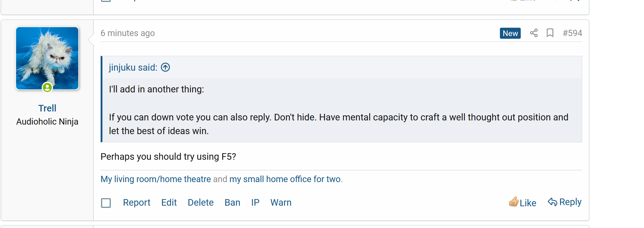Viewport: 644px width, 228px height.
Task: Open "my small home office for two" link
Action: pyautogui.click(x=285, y=179)
